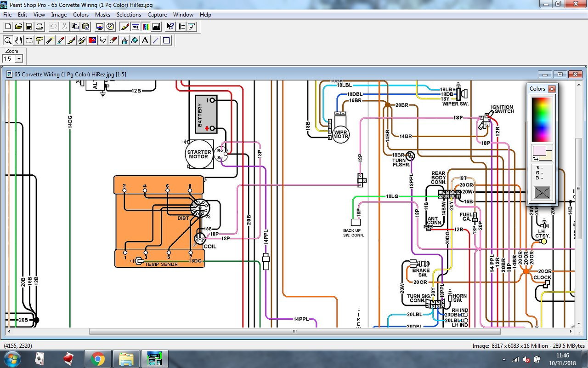Click the context Help arrow icon
This screenshot has height=368, width=588.
coord(170,26)
